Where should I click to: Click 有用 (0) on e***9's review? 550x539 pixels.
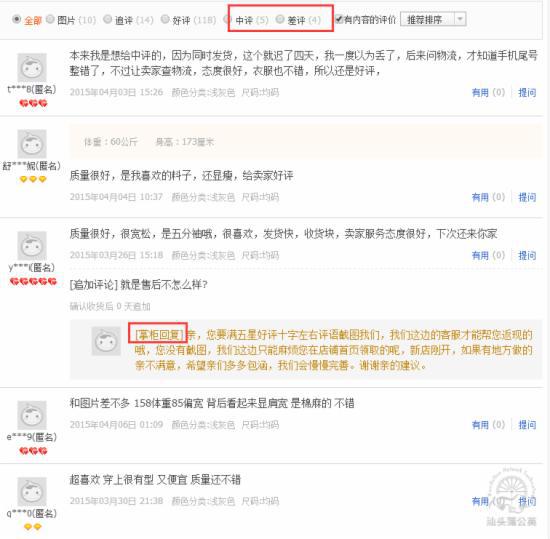pos(488,425)
